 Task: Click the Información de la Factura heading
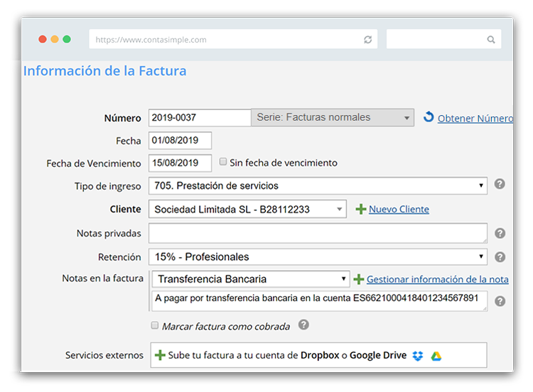coord(104,71)
